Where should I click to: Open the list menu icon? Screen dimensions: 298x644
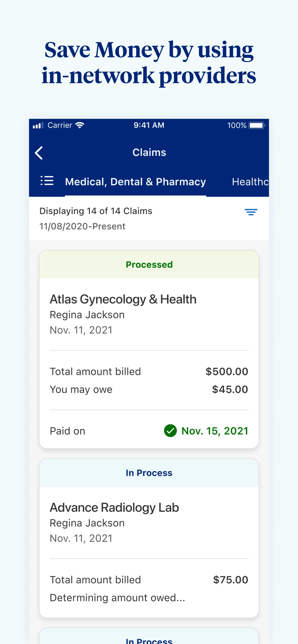coord(47,180)
